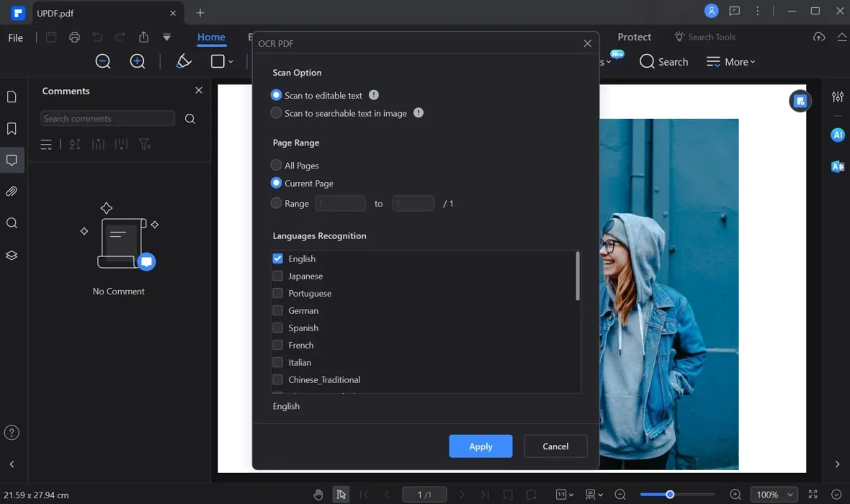
Task: Switch to the Protect tab
Action: (x=634, y=37)
